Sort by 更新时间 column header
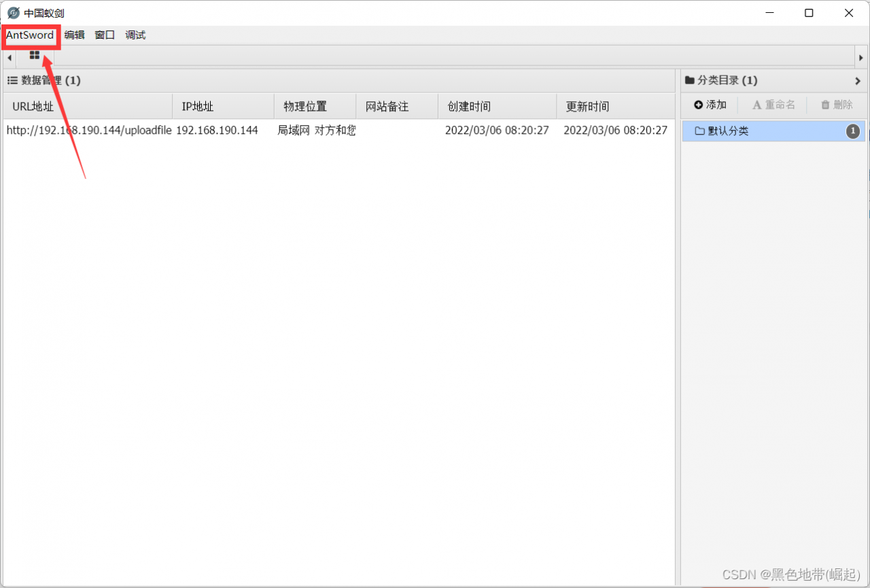The width and height of the screenshot is (870, 588). point(615,107)
